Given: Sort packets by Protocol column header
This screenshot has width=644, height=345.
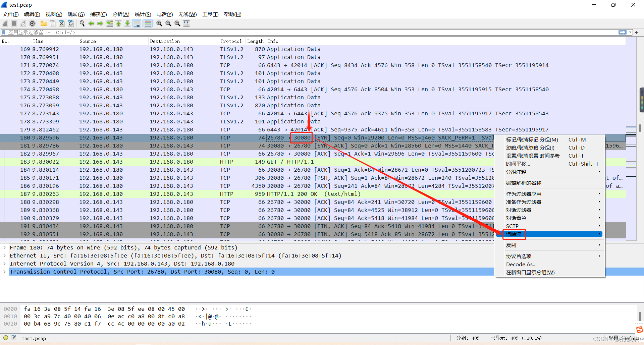Looking at the screenshot, I should click(x=232, y=41).
